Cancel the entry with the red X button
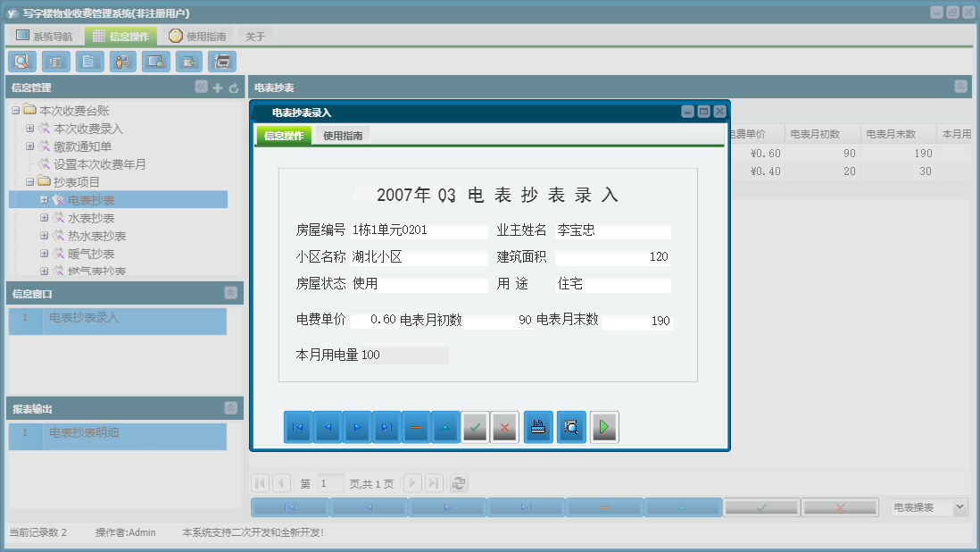980x552 pixels. (504, 427)
